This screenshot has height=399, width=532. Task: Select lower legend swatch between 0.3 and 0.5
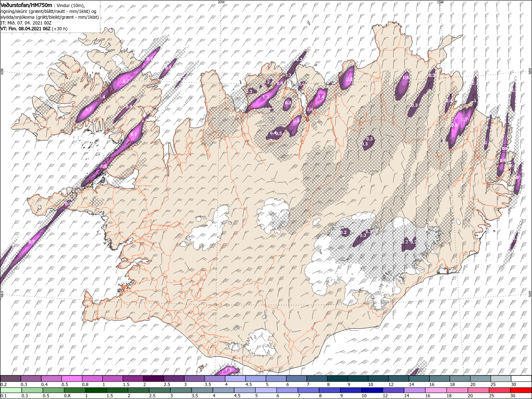pos(32,390)
